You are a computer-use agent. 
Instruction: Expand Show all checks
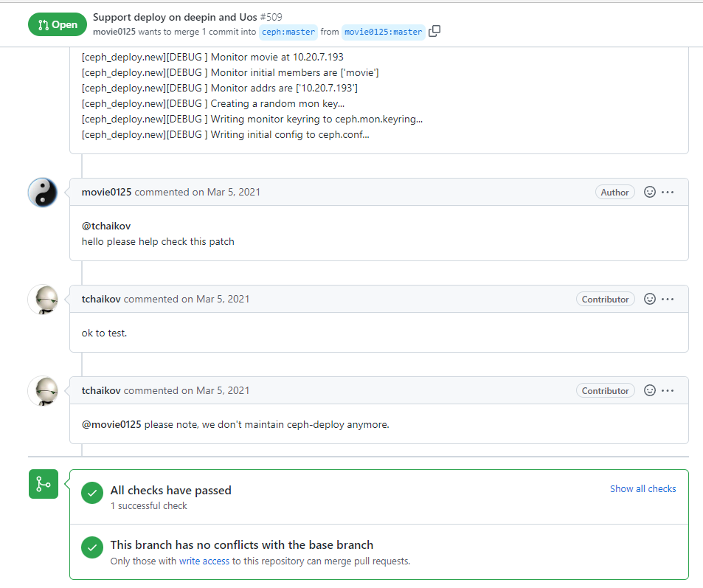[643, 488]
